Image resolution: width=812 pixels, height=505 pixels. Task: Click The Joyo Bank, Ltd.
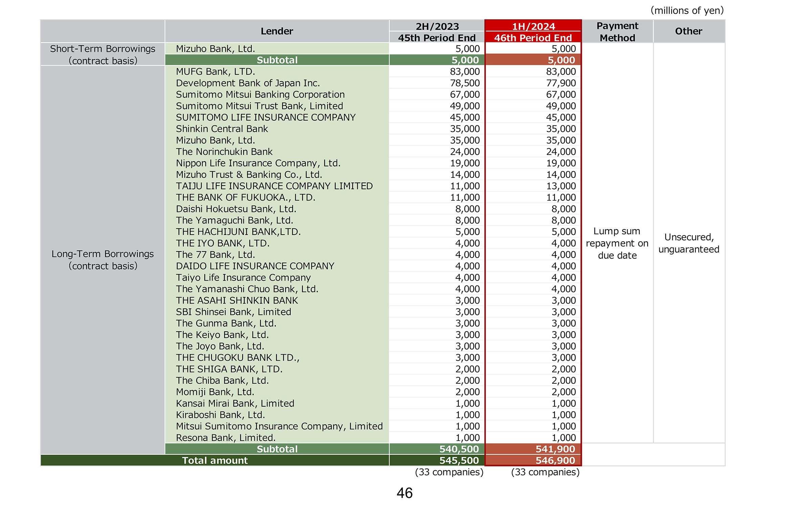(220, 346)
